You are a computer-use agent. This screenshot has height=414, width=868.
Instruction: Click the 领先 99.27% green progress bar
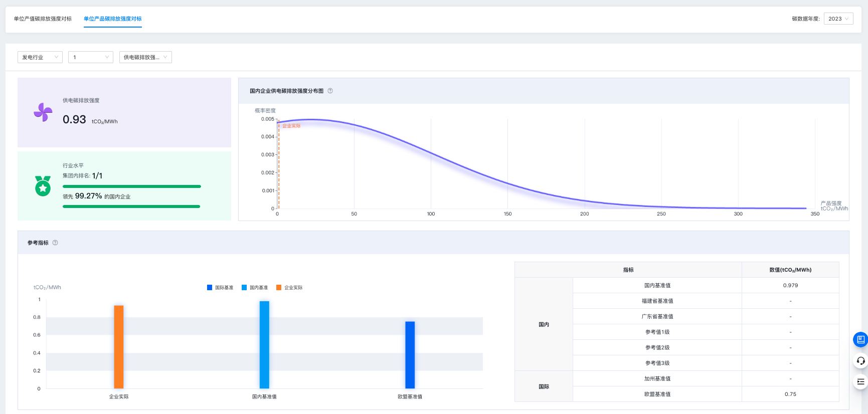131,206
